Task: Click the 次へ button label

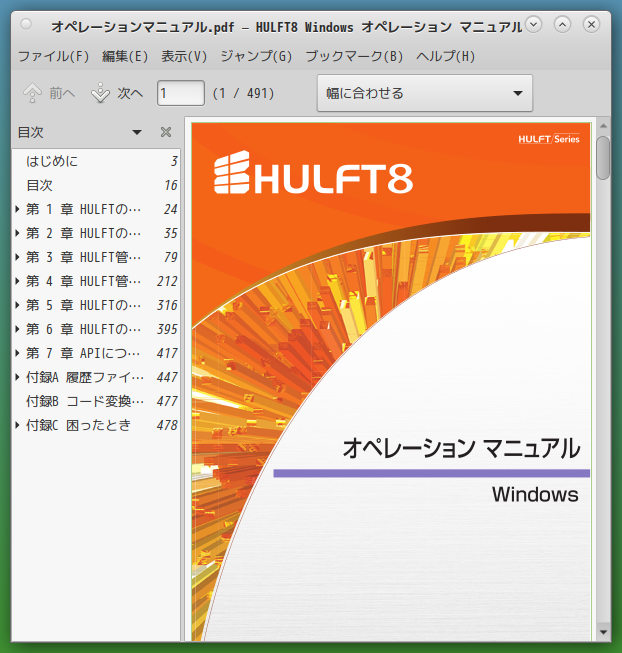Action: point(130,93)
